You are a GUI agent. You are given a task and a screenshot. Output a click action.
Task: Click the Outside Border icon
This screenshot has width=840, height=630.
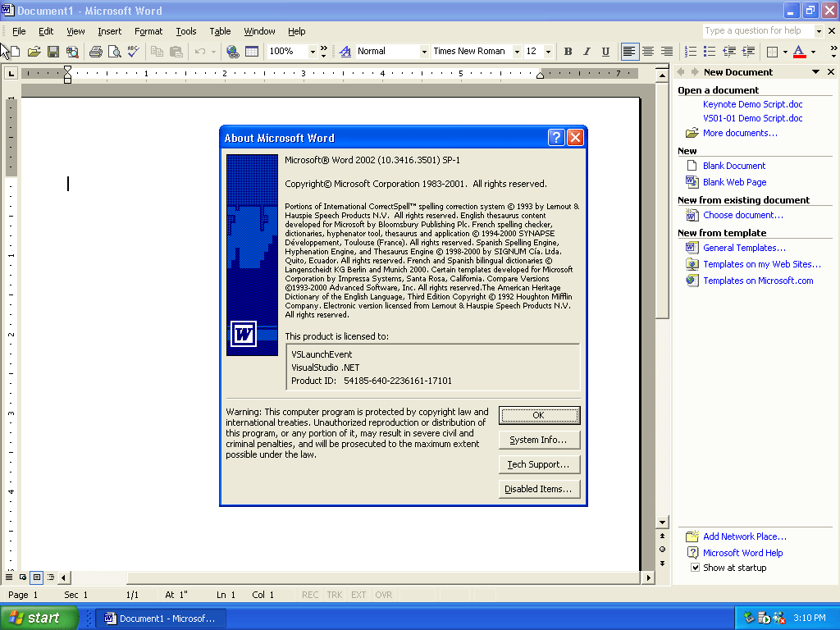tap(772, 52)
